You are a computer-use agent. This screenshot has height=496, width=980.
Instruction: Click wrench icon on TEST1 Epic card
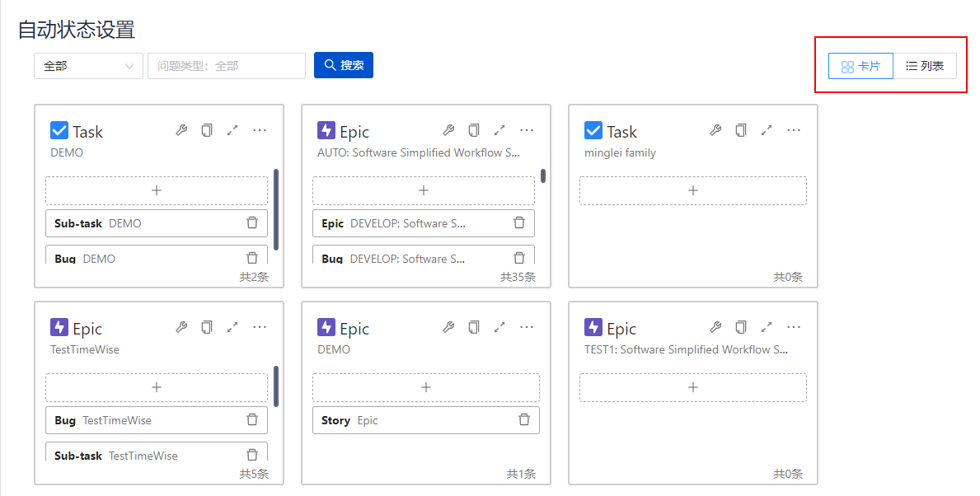(716, 327)
